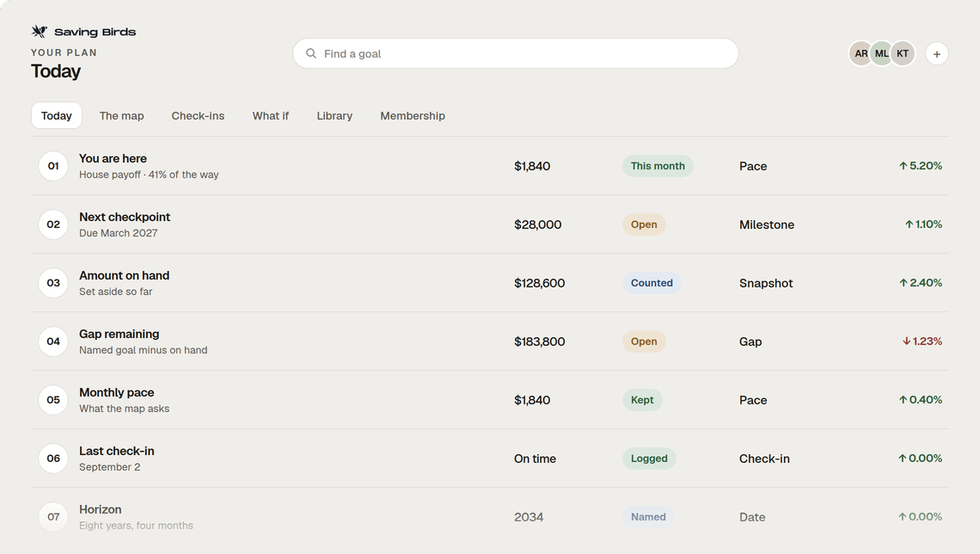This screenshot has width=980, height=554.
Task: Open the Monthly pace row title
Action: pyautogui.click(x=116, y=392)
